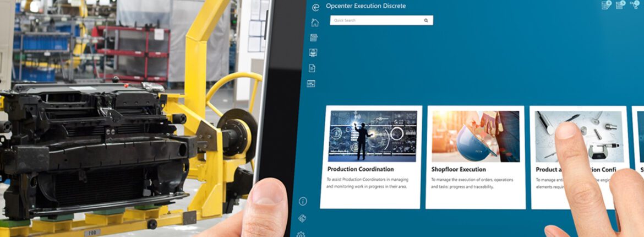Open the gear settings icon in sidebar
The height and width of the screenshot is (237, 644).
coord(301,234)
